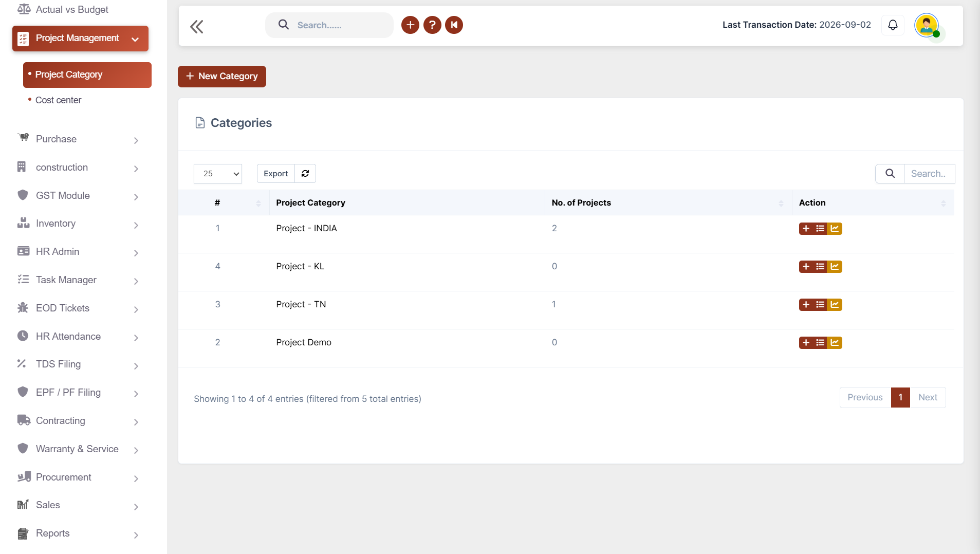
Task: Click list icon in Project - KL row
Action: (820, 267)
